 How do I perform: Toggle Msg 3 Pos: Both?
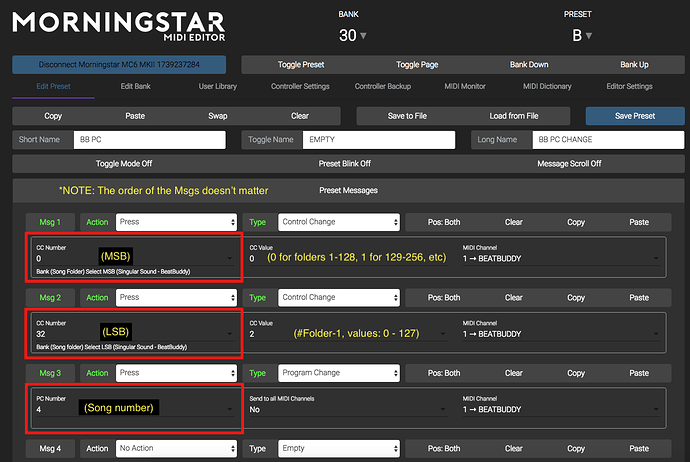coord(444,373)
